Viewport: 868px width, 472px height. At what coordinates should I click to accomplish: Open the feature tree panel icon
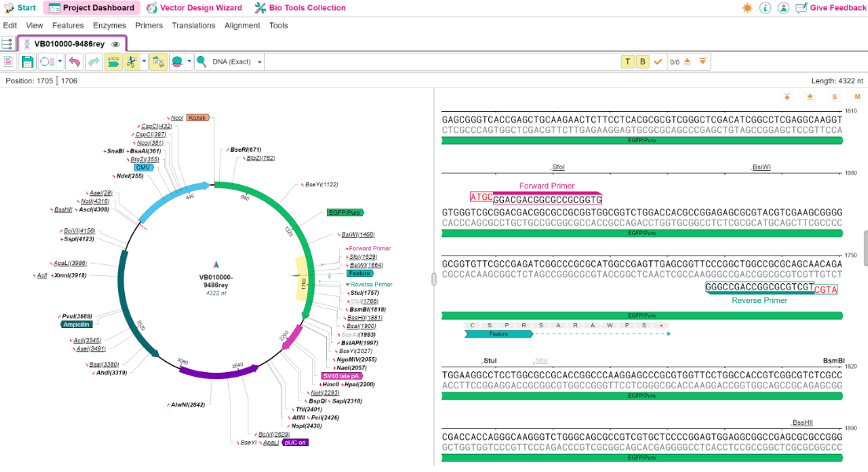pos(7,44)
